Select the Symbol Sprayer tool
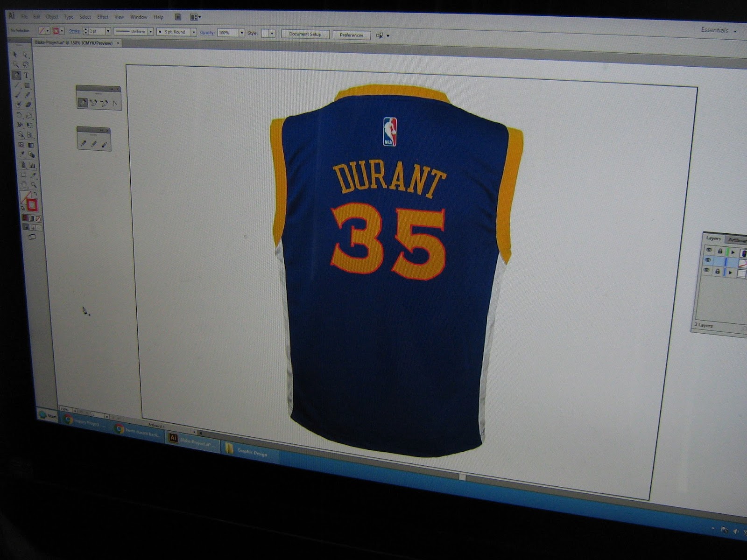747x560 pixels. click(x=23, y=165)
